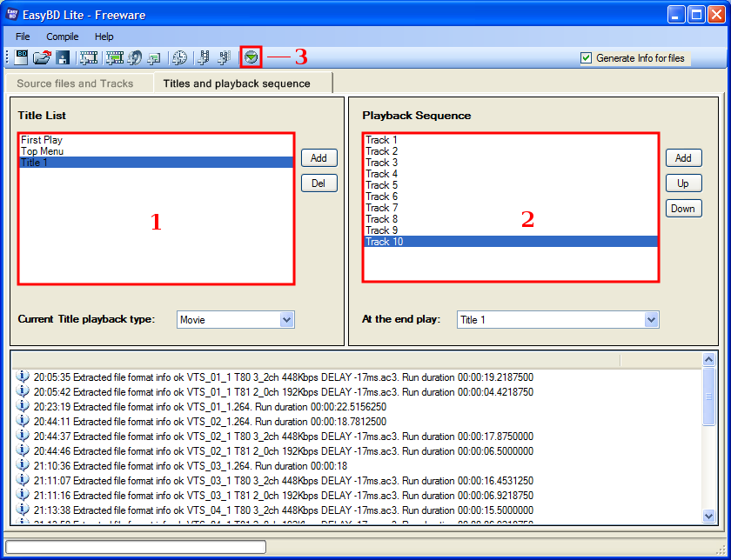Add audio using the speaker icon
The height and width of the screenshot is (560, 731).
tap(135, 57)
